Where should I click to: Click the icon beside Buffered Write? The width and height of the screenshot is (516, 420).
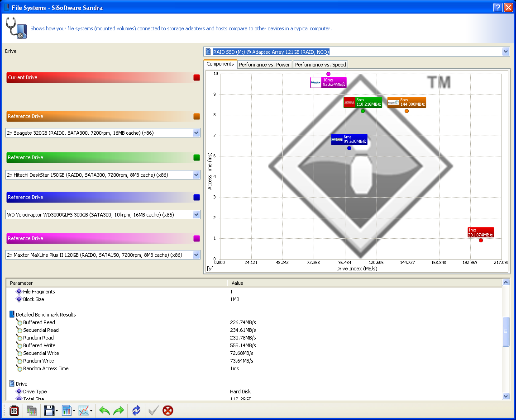click(x=19, y=345)
